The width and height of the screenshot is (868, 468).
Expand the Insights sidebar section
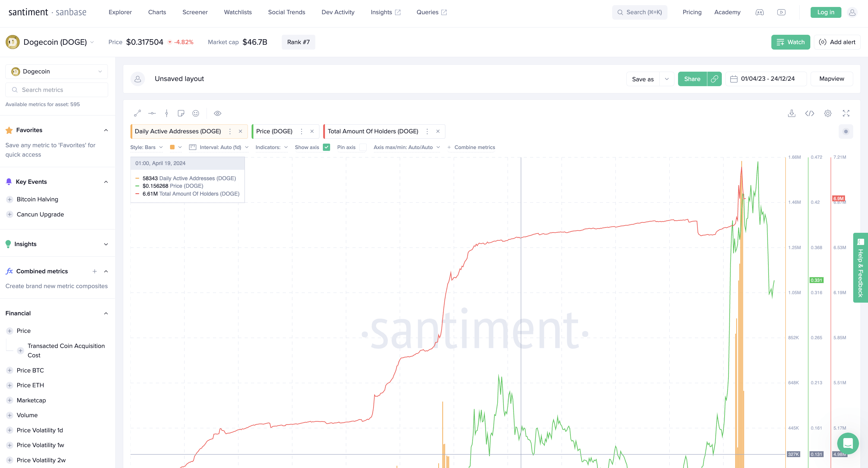pyautogui.click(x=106, y=244)
